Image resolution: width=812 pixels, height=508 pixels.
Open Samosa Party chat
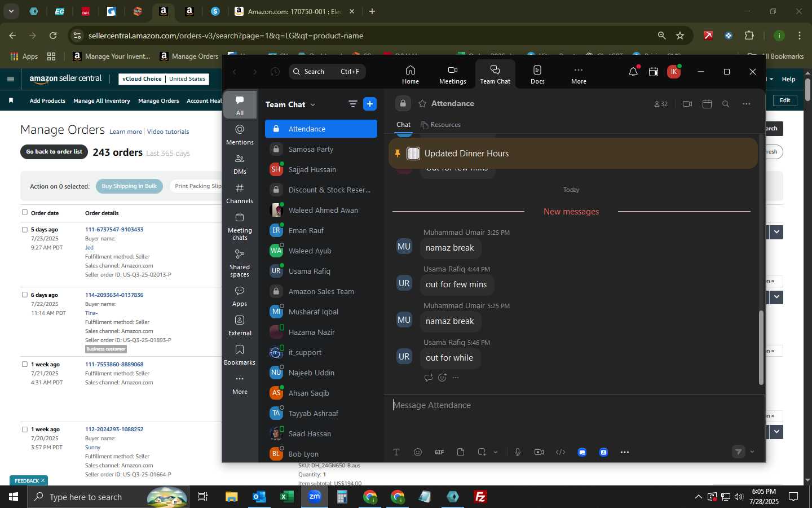pos(321,149)
